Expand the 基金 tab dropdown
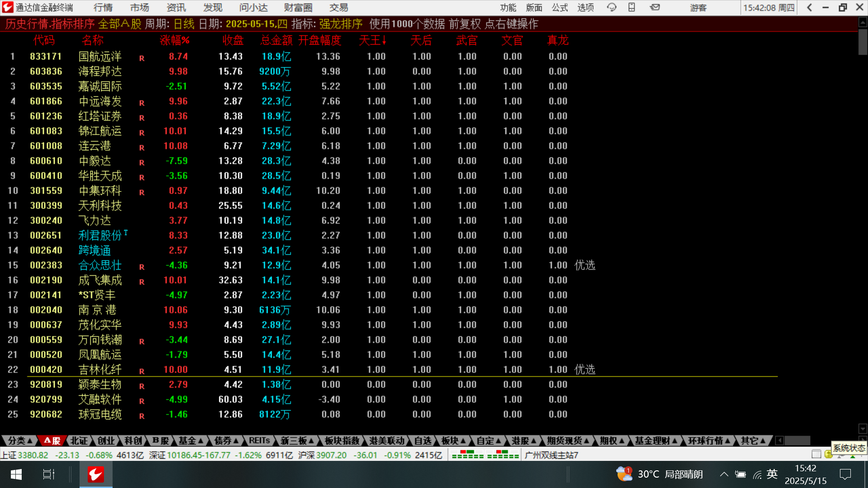 coord(191,441)
